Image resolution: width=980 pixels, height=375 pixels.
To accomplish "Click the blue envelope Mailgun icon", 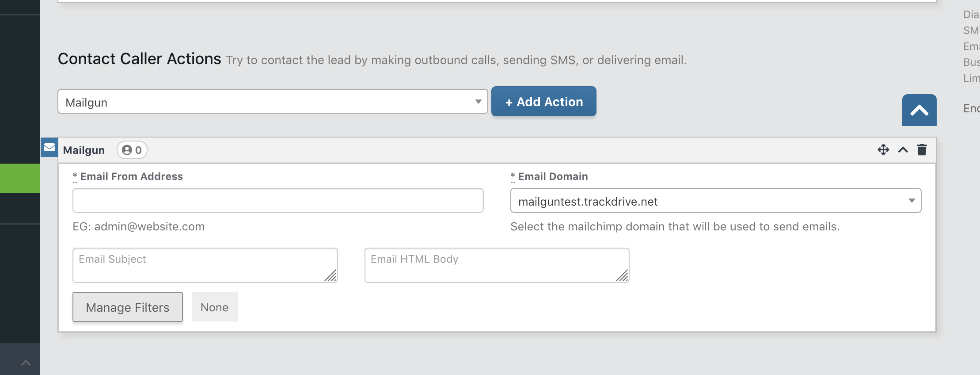I will (49, 147).
